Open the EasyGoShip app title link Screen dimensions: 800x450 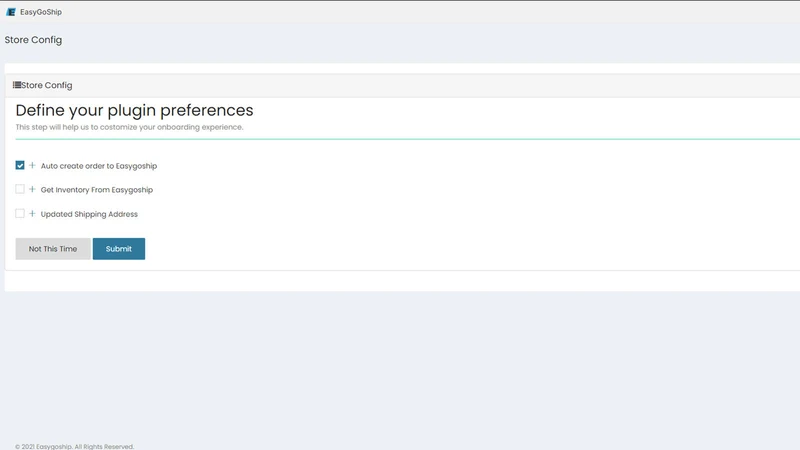coord(41,12)
